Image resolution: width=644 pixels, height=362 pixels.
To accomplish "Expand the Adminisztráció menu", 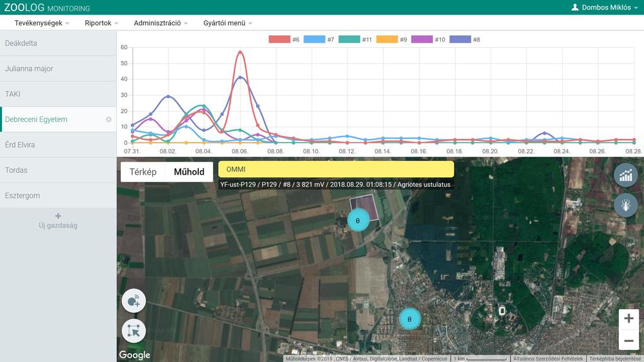I will coord(160,23).
